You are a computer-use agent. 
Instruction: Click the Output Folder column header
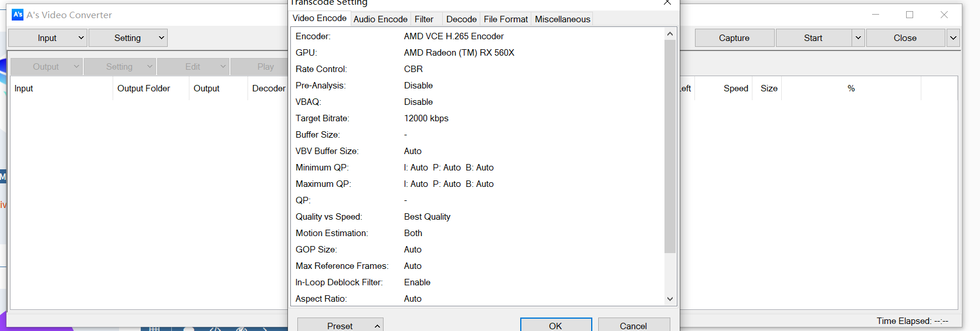[x=144, y=88]
